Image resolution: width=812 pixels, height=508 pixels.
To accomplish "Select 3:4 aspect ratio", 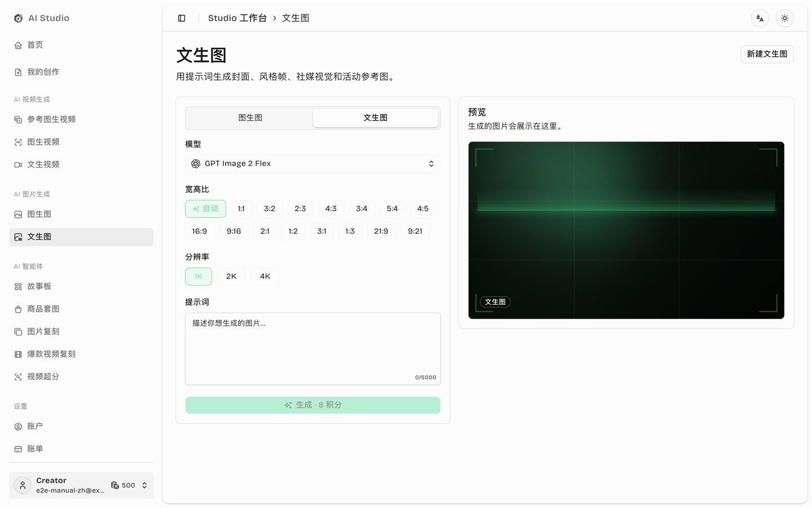I will [x=361, y=209].
